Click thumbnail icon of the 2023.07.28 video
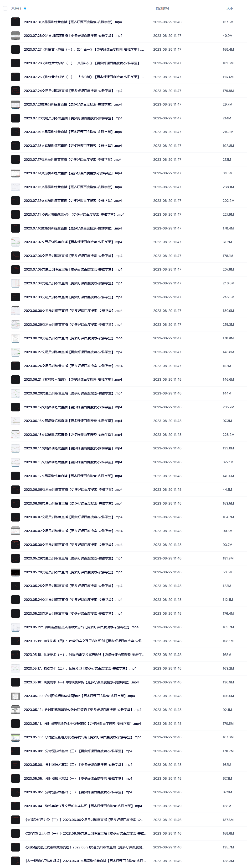This screenshot has width=247, height=868. coord(15,36)
